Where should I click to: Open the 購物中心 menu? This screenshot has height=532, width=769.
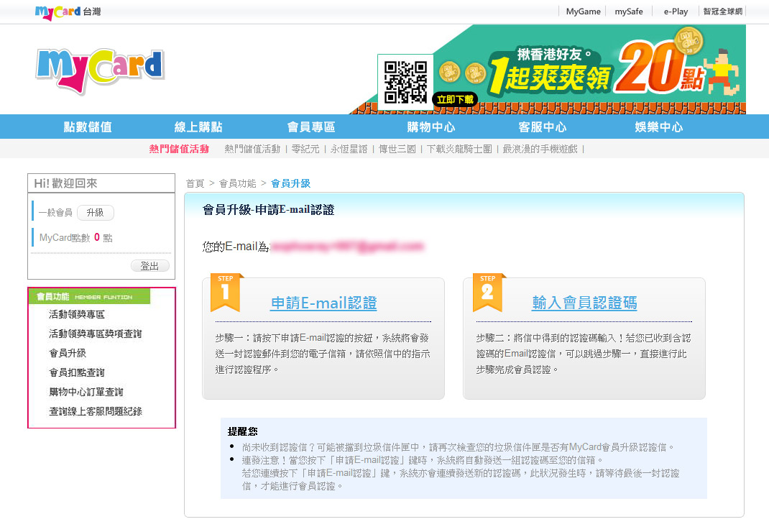pos(431,127)
